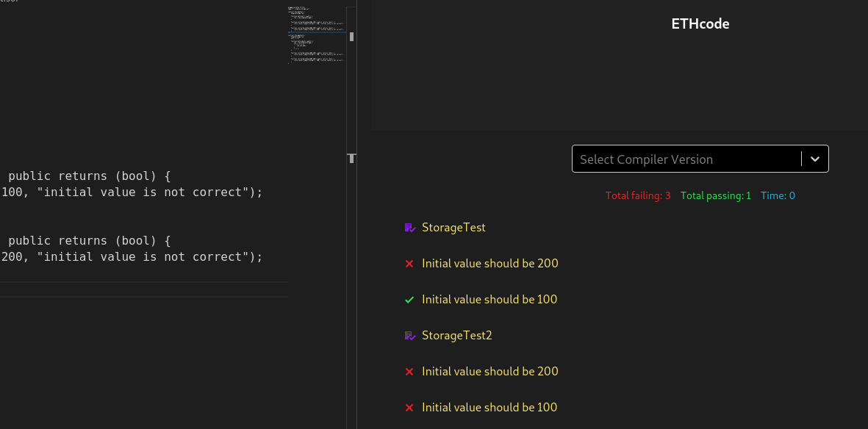The width and height of the screenshot is (868, 429).
Task: Click red X beside StorageTest's 'Initial value should be 200'
Action: pyautogui.click(x=409, y=263)
